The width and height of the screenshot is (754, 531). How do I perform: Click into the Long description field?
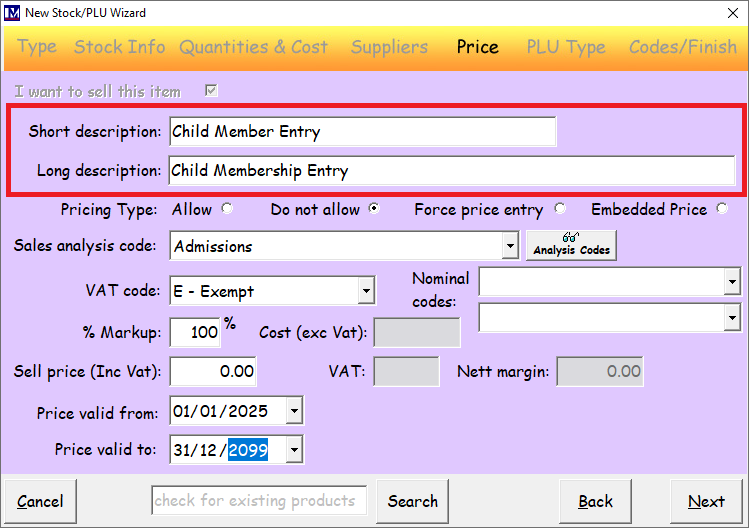(452, 170)
